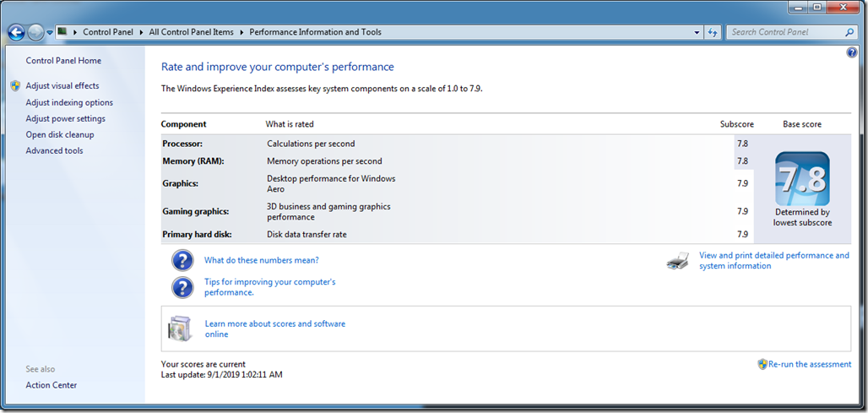Expand arrow after Control Panel breadcrumb
This screenshot has width=868, height=413.
click(141, 32)
